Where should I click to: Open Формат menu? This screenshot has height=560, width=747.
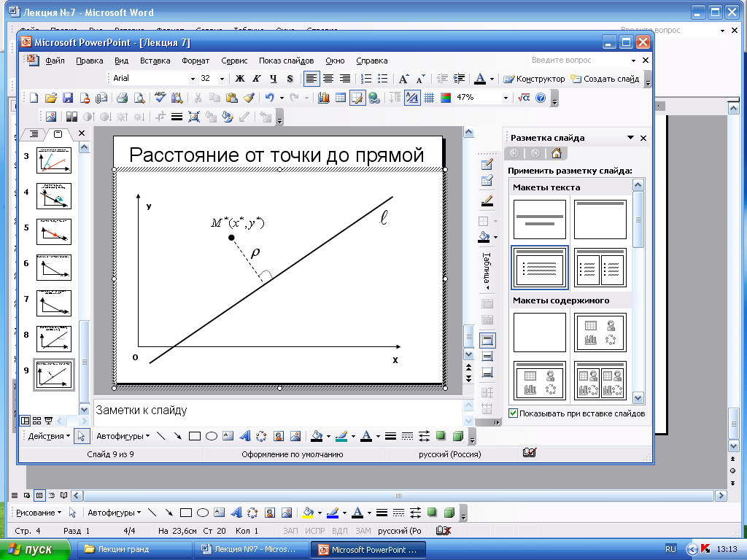click(196, 61)
